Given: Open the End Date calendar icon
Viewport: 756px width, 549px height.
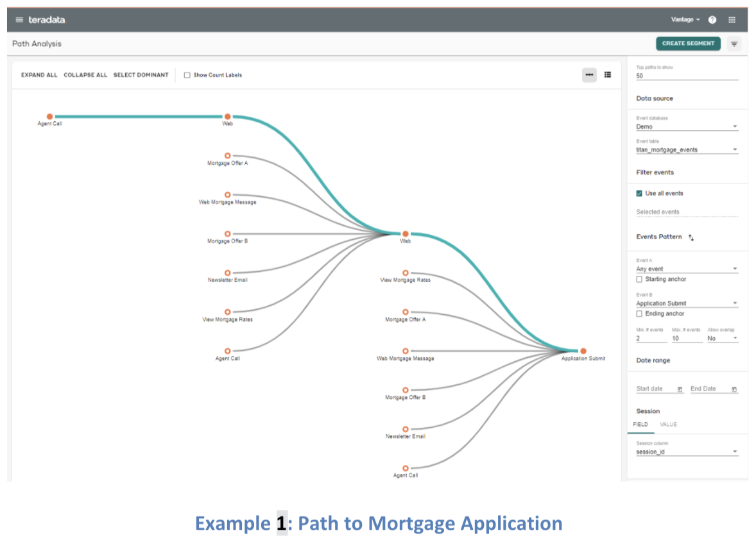Looking at the screenshot, I should (x=734, y=389).
